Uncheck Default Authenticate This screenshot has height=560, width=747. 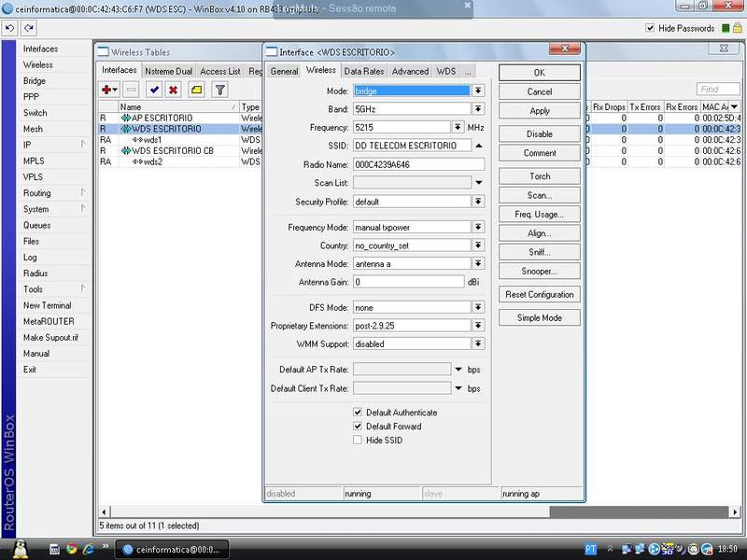(x=358, y=412)
